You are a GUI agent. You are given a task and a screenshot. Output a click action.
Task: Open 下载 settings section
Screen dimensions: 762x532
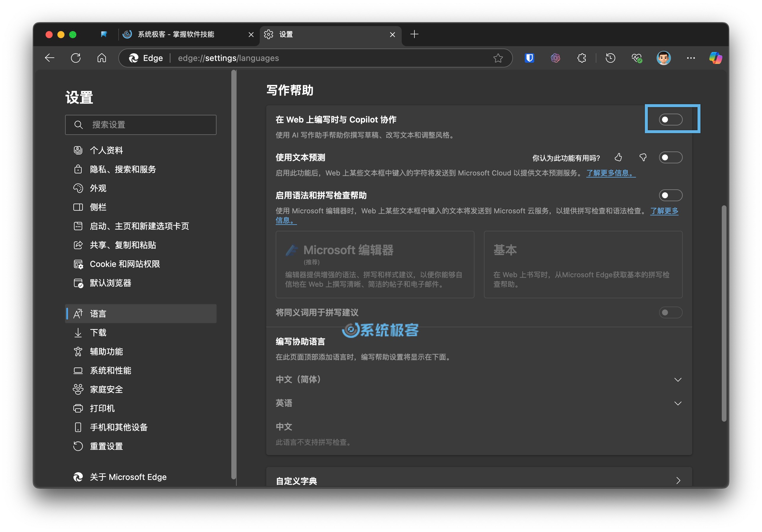tap(141, 333)
